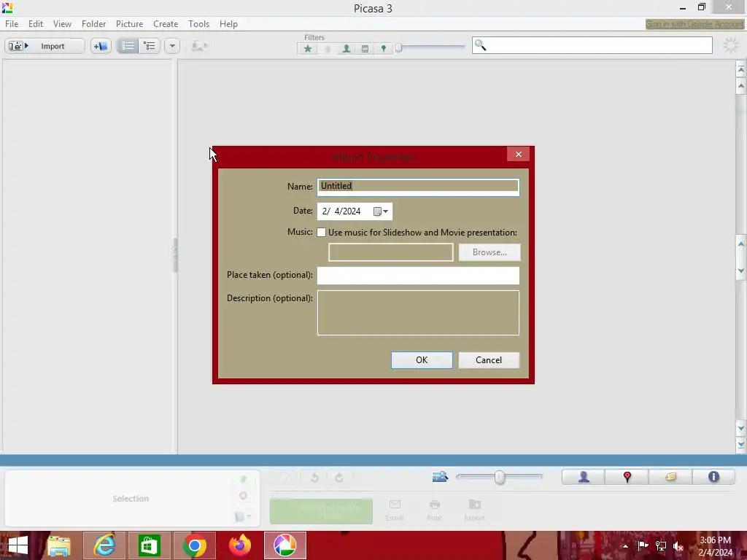Click the clear selection red circle icon
747x560 pixels.
pos(243,496)
